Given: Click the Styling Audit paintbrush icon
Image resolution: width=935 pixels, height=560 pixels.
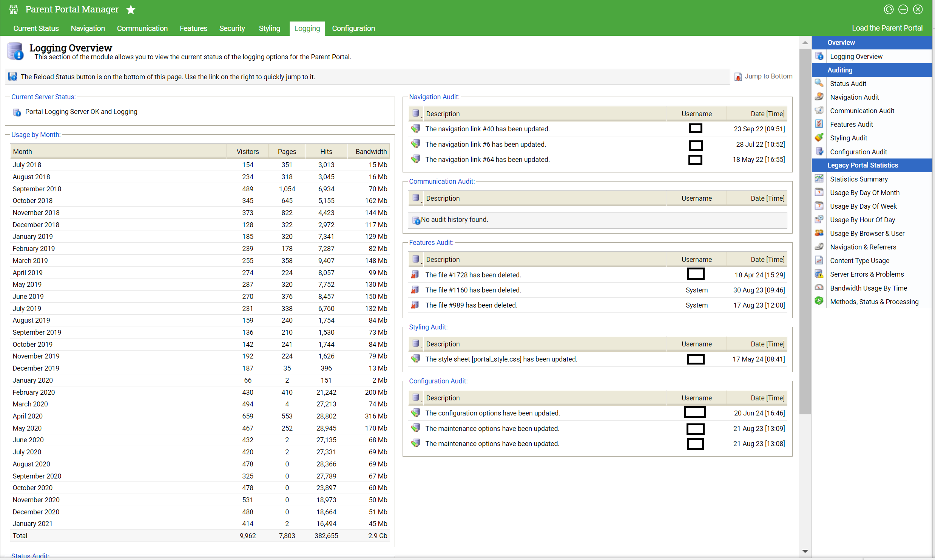Looking at the screenshot, I should coord(819,138).
